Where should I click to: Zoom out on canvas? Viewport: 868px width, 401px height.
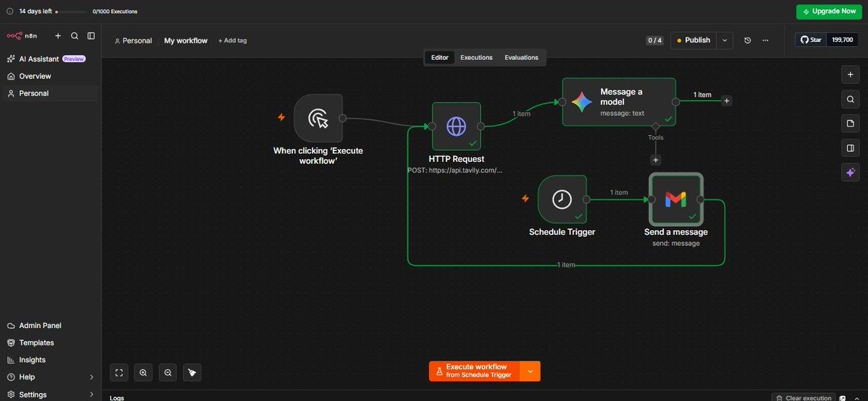tap(168, 372)
